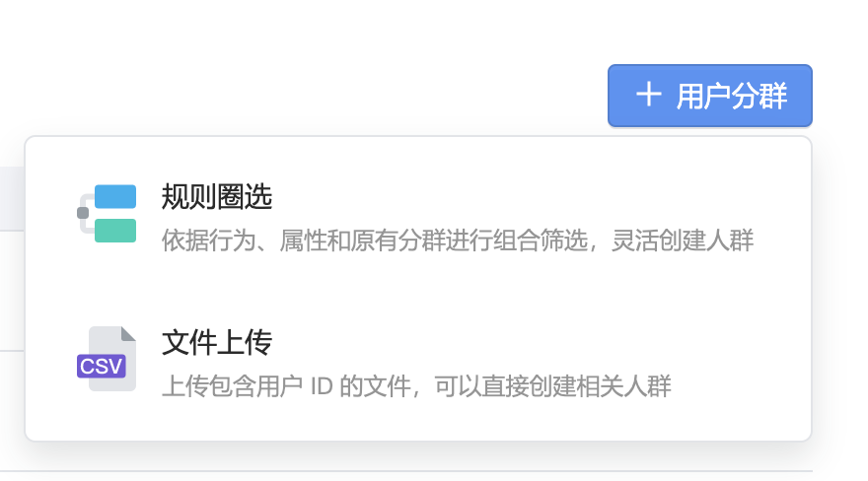Click blue block in 规则圈选 icon
The width and height of the screenshot is (868, 481).
tap(115, 196)
